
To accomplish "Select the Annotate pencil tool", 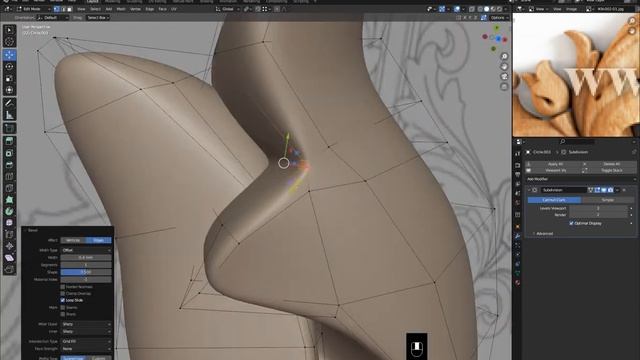I will pos(9,103).
